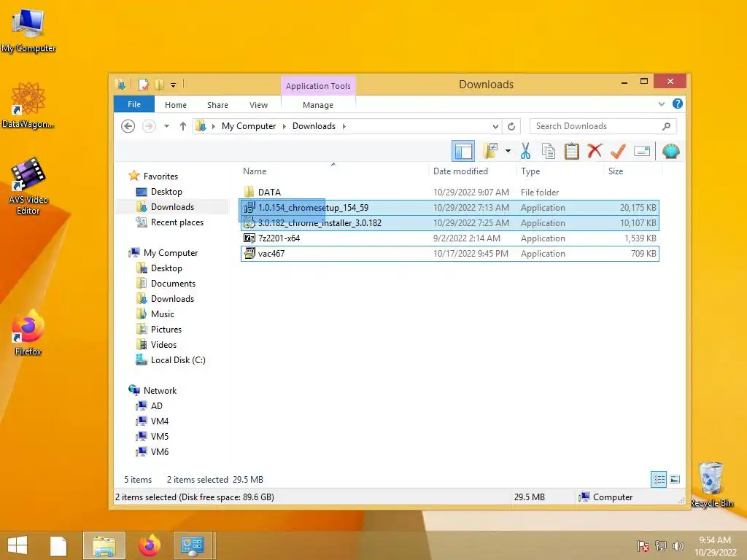The height and width of the screenshot is (560, 747).
Task: Paste from clipboard toolbar icon
Action: click(571, 152)
